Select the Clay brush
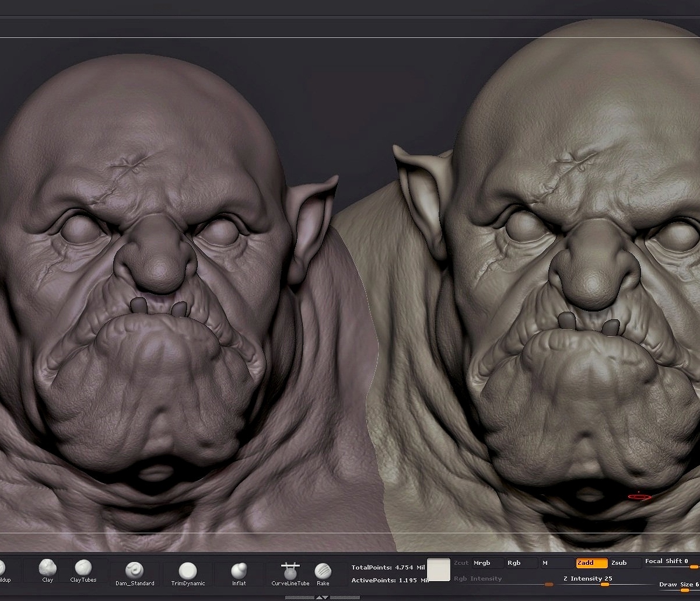This screenshot has height=601, width=700. point(47,571)
